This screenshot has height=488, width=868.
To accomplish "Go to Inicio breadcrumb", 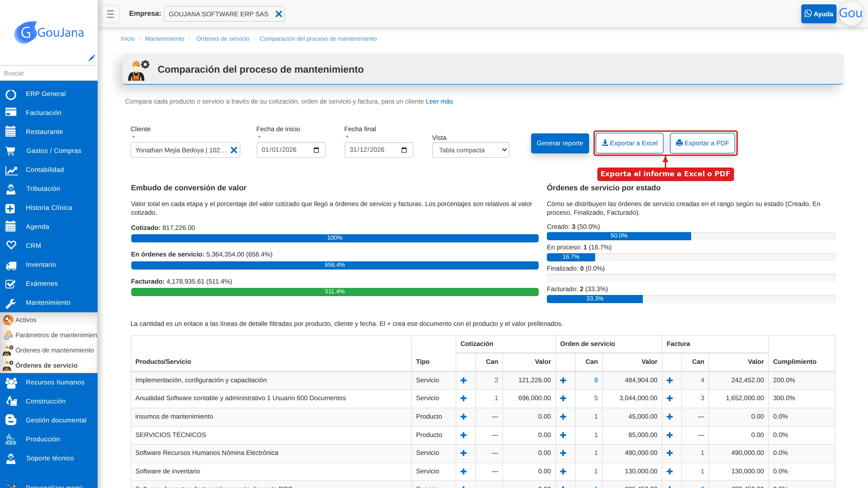I will pyautogui.click(x=127, y=39).
